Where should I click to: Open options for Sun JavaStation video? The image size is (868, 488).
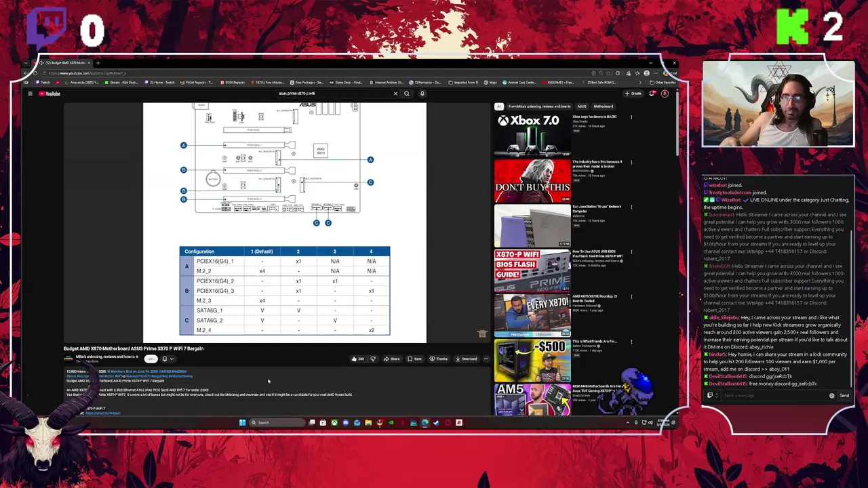(631, 207)
